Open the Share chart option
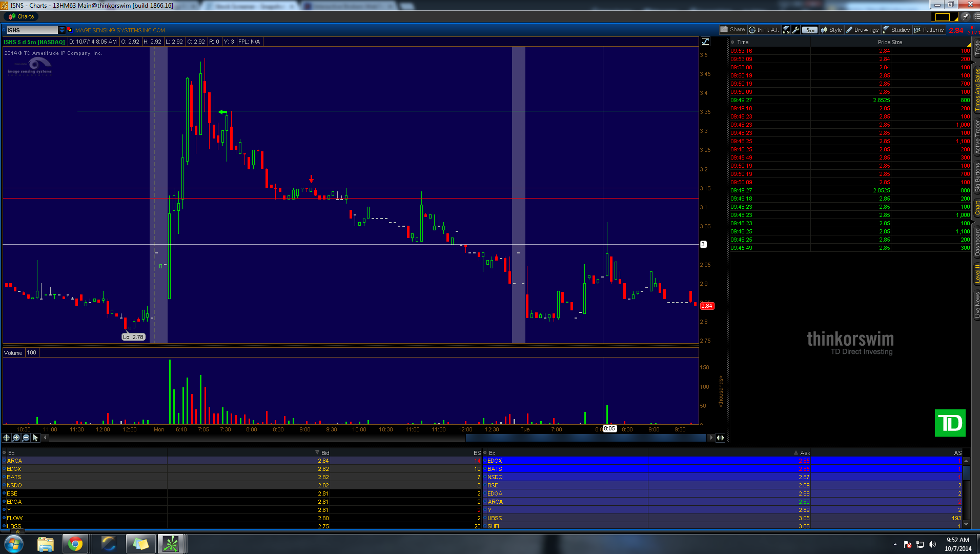 732,30
